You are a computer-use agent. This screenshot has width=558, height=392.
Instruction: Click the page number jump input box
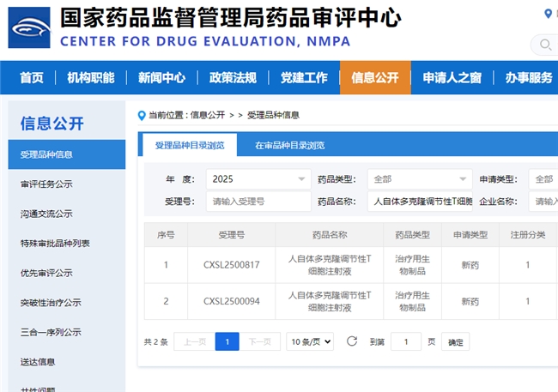406,341
